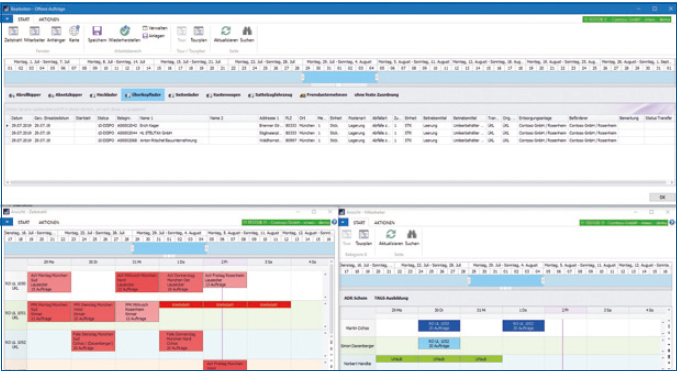The height and width of the screenshot is (374, 677).
Task: Select Martin Cohos tour block on 30 Di
Action: [439, 326]
